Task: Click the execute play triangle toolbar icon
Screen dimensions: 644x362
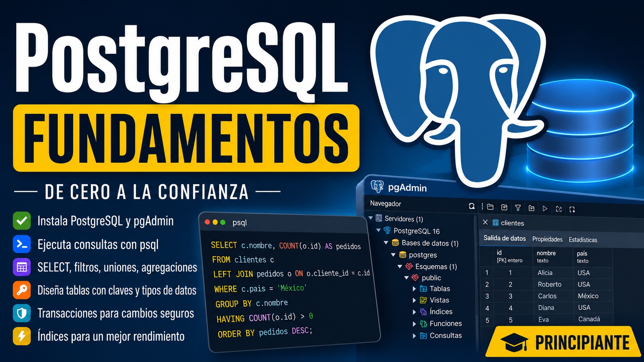Action: tap(545, 209)
